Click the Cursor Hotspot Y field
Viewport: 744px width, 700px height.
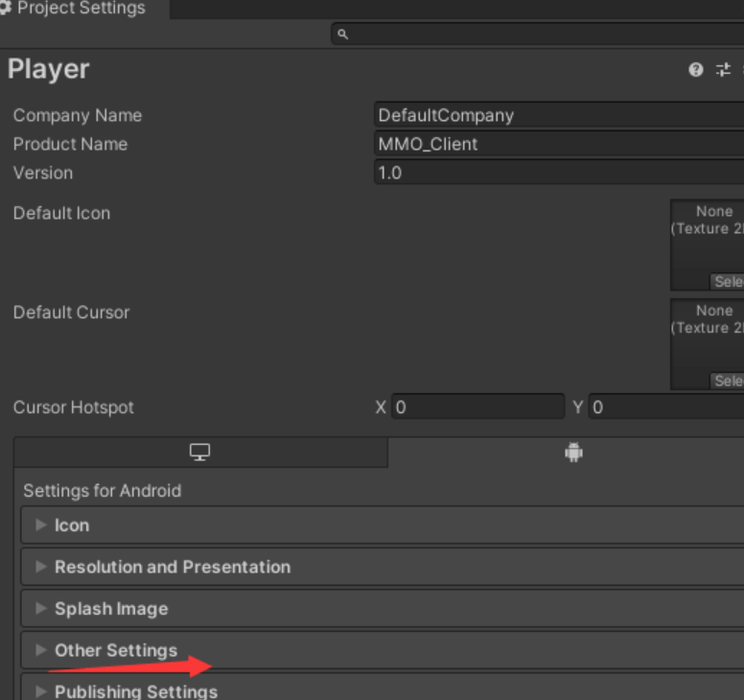[666, 407]
